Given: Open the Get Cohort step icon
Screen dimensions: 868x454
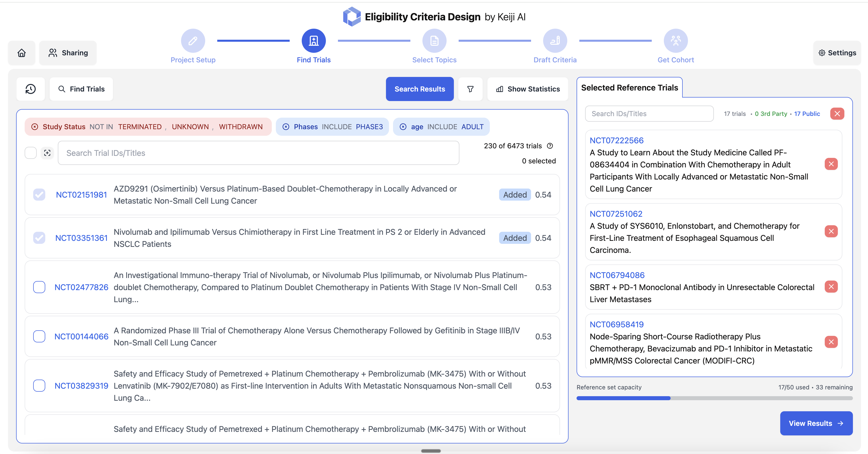Looking at the screenshot, I should pyautogui.click(x=675, y=40).
